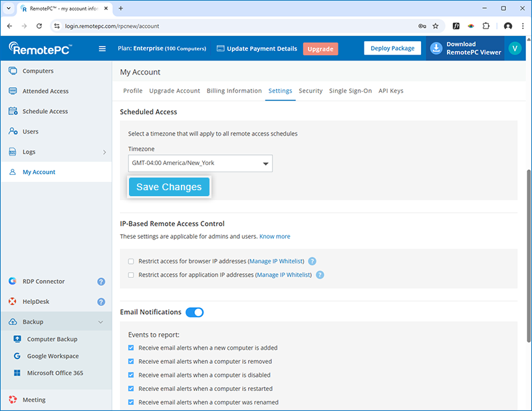The image size is (532, 411).
Task: Click the Save Changes button
Action: coord(169,187)
